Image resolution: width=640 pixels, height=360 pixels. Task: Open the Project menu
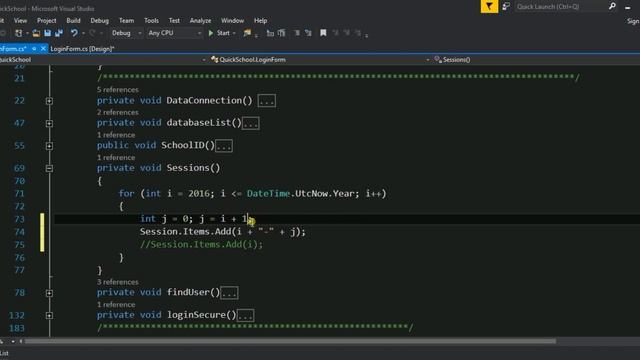pos(47,20)
